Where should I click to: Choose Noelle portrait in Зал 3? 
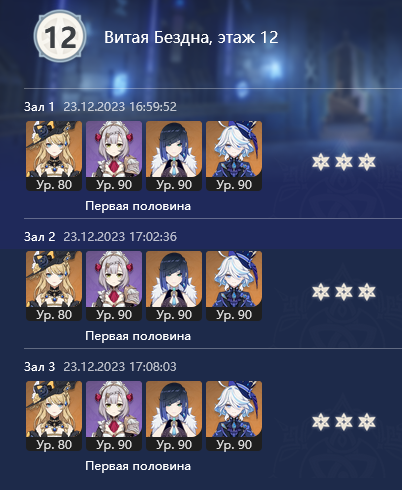[x=114, y=416]
